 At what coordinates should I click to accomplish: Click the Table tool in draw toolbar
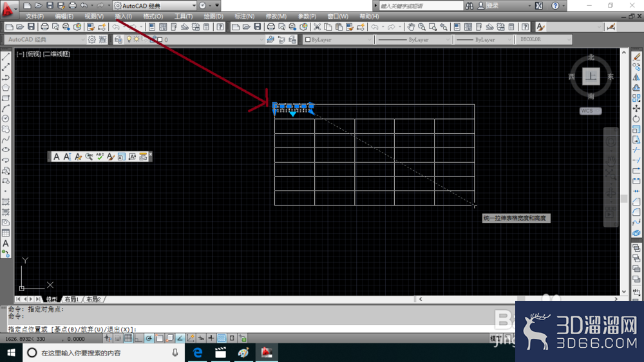(6, 233)
